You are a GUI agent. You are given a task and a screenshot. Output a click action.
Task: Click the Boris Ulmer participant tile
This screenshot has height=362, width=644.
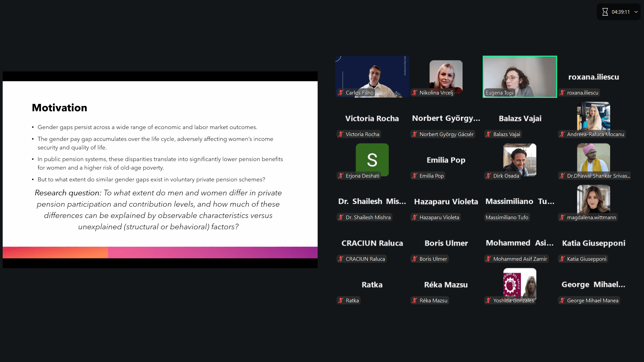tap(446, 243)
